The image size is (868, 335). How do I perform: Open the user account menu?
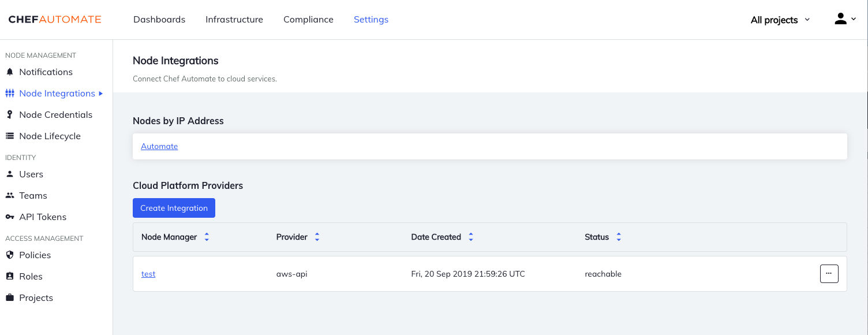(x=844, y=18)
